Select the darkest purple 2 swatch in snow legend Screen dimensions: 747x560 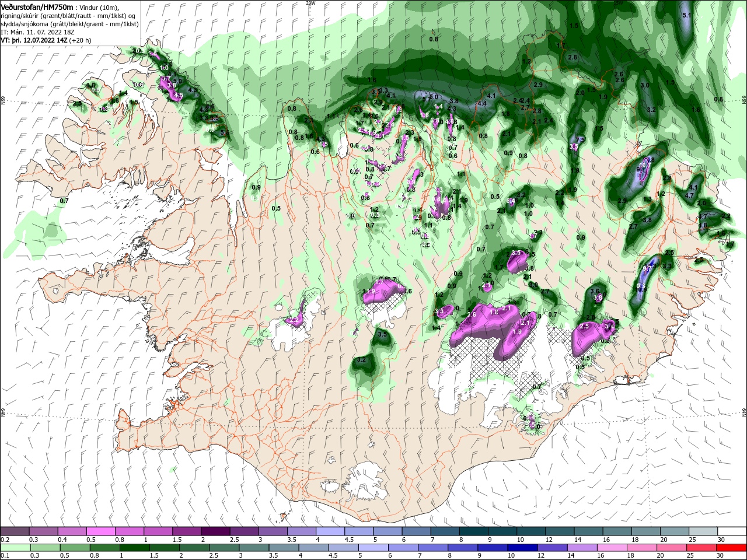(215, 531)
